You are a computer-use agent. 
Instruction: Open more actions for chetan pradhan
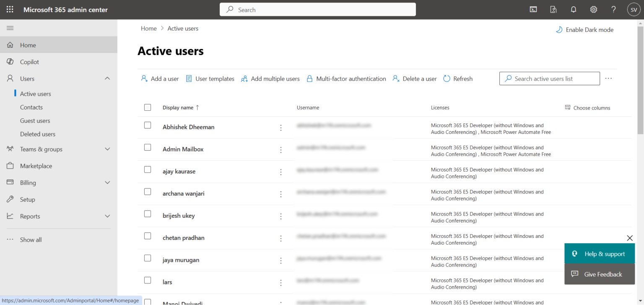pos(281,238)
